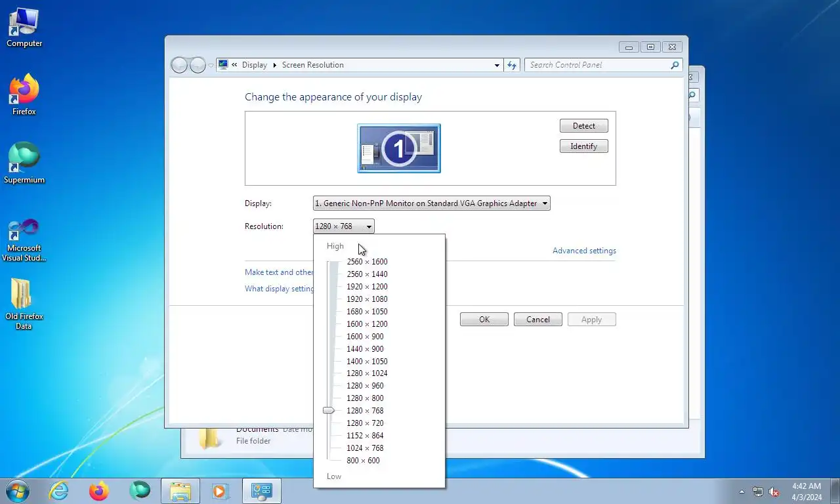Set resolution to 2560 × 1440

(x=367, y=274)
